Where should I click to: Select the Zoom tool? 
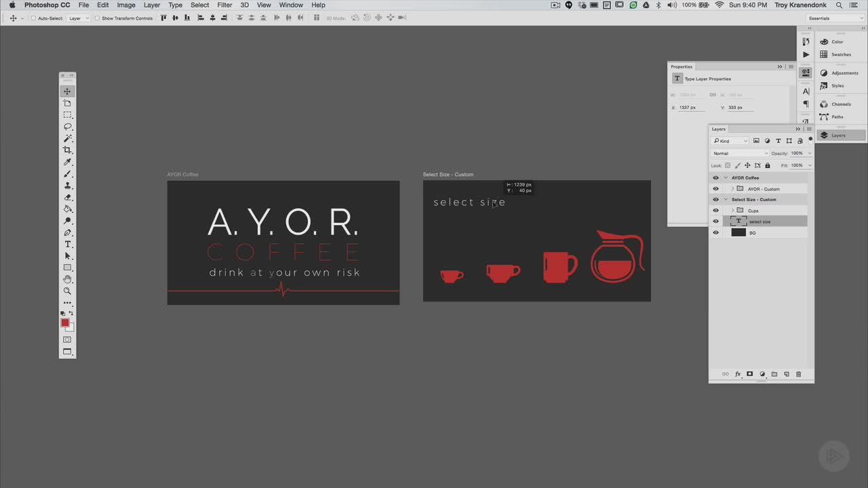pos(67,291)
